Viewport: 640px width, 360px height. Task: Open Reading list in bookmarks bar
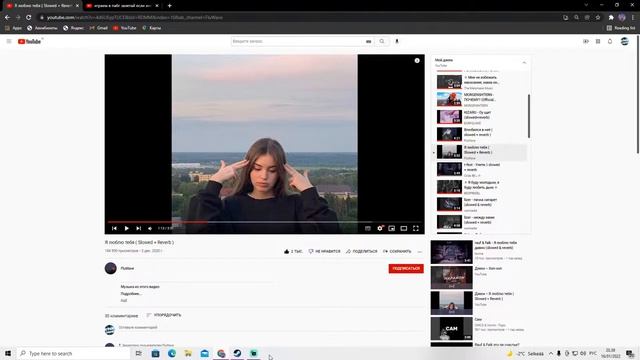(621, 28)
